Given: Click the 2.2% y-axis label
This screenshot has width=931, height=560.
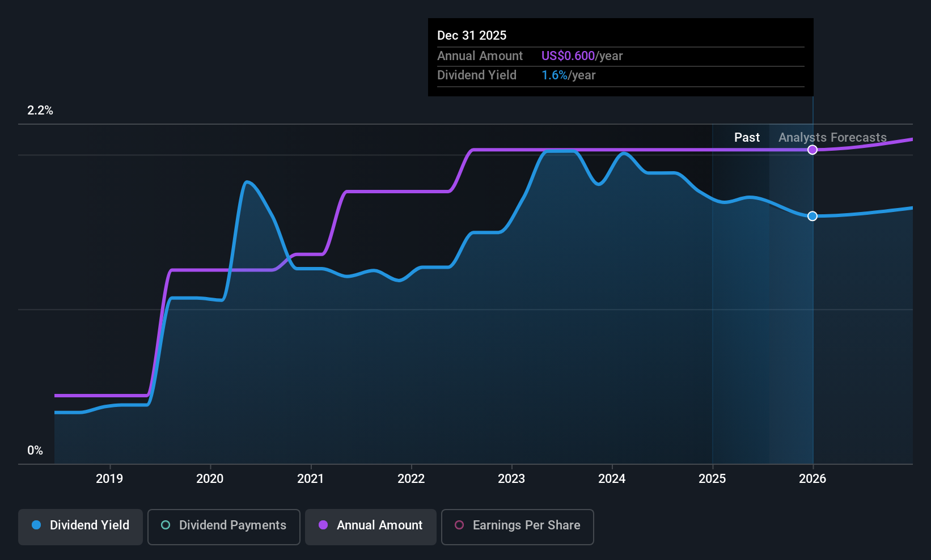Looking at the screenshot, I should (x=40, y=111).
